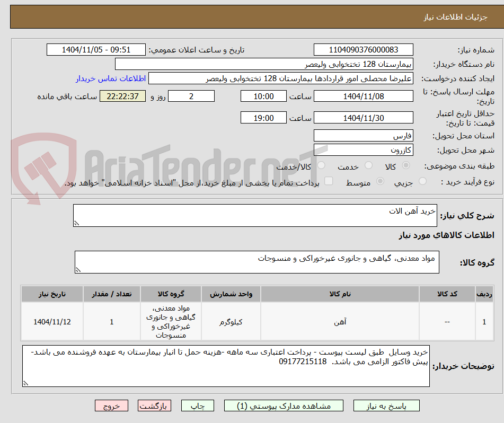Click the deadline time field 10:00
The image size is (504, 423).
[263, 96]
